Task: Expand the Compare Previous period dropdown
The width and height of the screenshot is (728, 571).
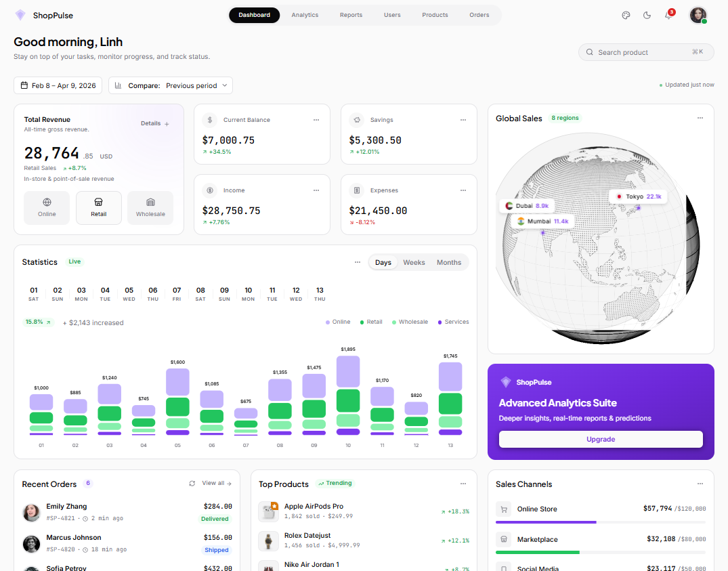Action: coord(171,85)
